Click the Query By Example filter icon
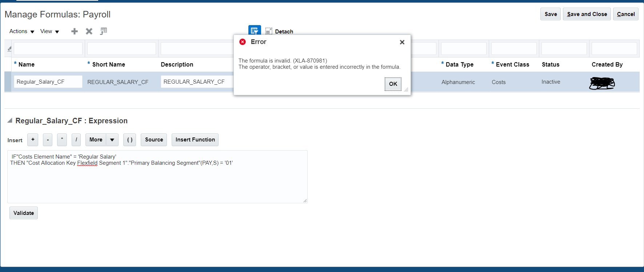This screenshot has height=272, width=644. pyautogui.click(x=255, y=31)
